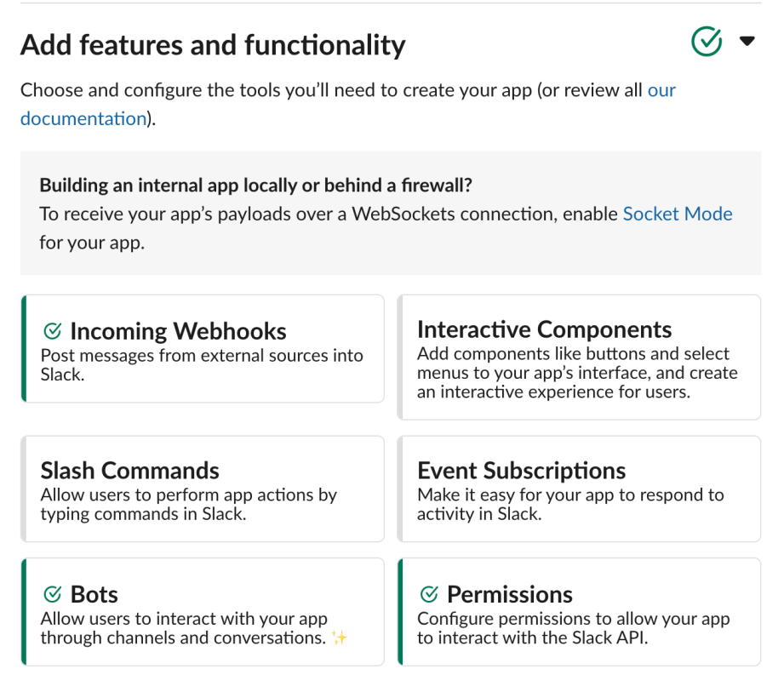Viewport: 784px width, 686px height.
Task: Open the Interactive Components card
Action: coord(579,357)
